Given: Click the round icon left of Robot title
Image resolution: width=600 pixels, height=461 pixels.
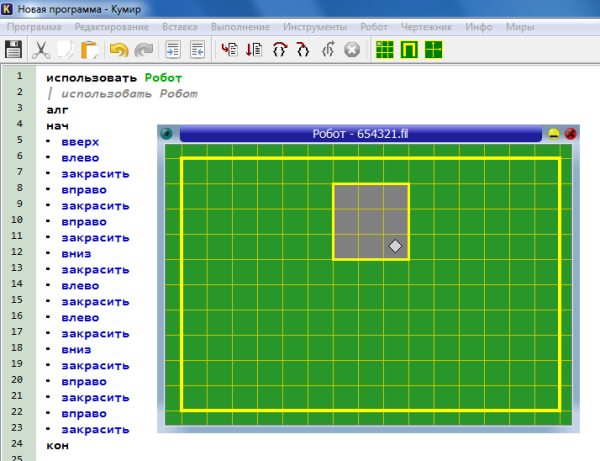Looking at the screenshot, I should pos(167,134).
